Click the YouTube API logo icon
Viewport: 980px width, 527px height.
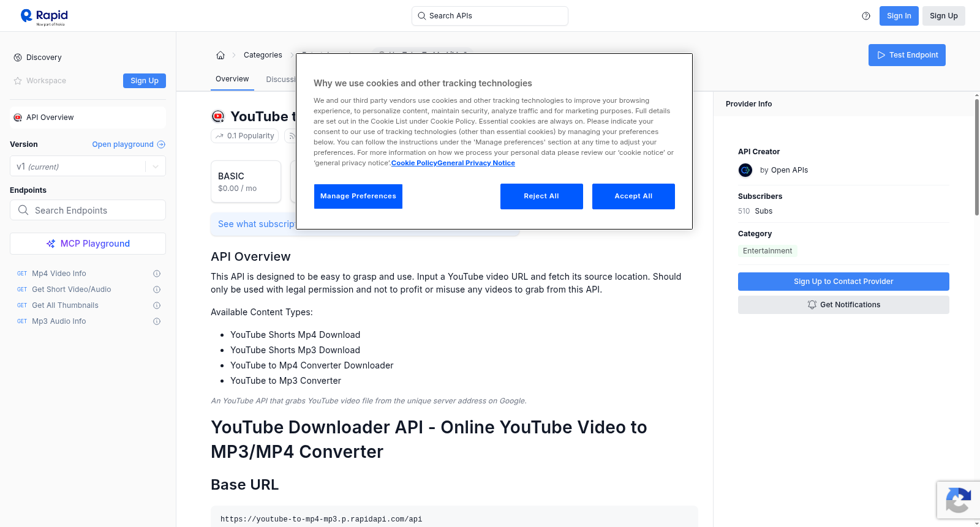pyautogui.click(x=218, y=116)
